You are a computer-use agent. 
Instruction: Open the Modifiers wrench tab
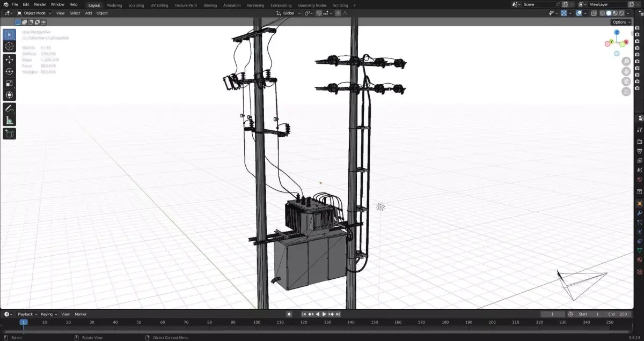[639, 213]
